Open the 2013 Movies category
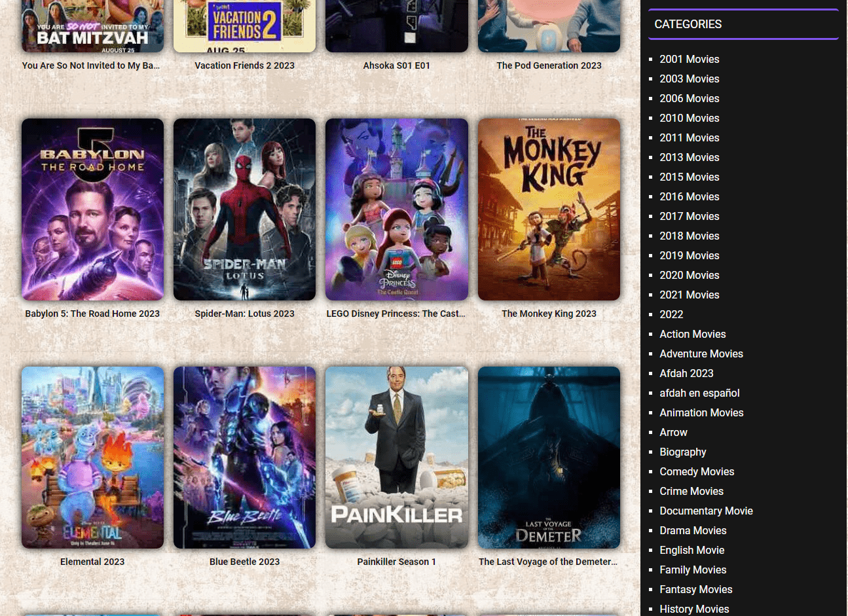The height and width of the screenshot is (616, 848). (x=690, y=157)
